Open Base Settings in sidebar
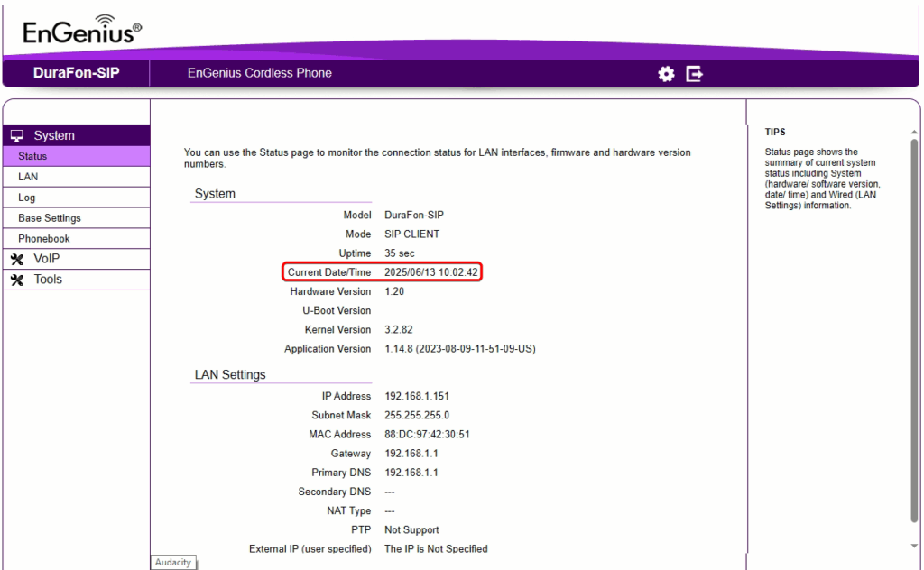 76,218
